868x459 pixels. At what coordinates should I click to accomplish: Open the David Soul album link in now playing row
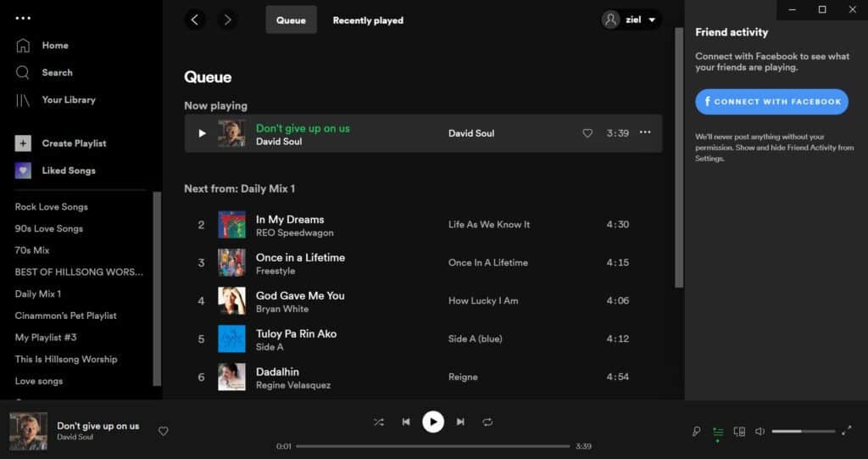coord(471,133)
